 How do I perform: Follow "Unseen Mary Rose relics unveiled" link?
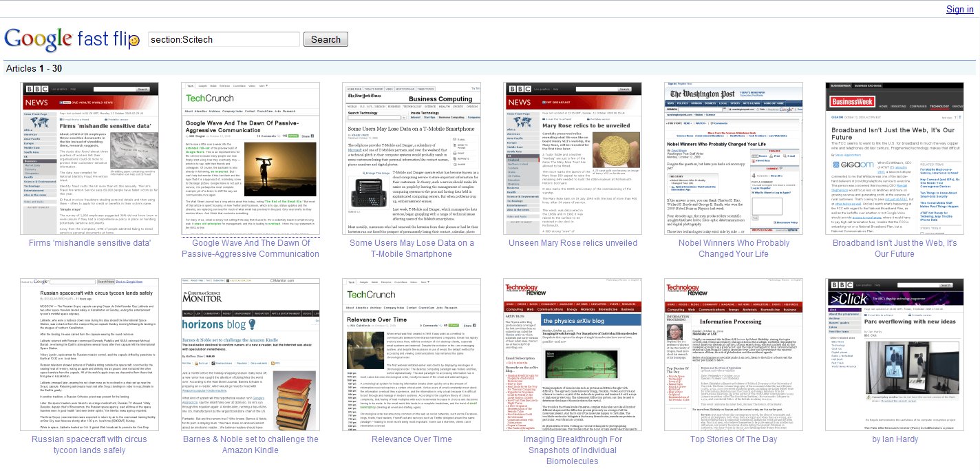(573, 243)
